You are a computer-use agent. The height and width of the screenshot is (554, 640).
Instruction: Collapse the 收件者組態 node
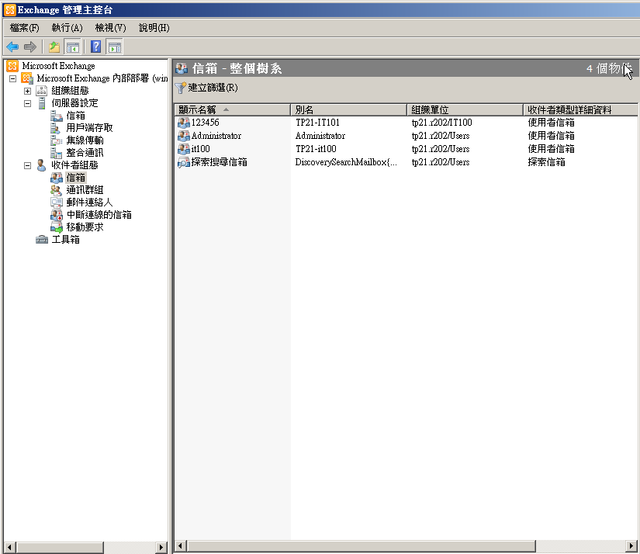point(27,165)
